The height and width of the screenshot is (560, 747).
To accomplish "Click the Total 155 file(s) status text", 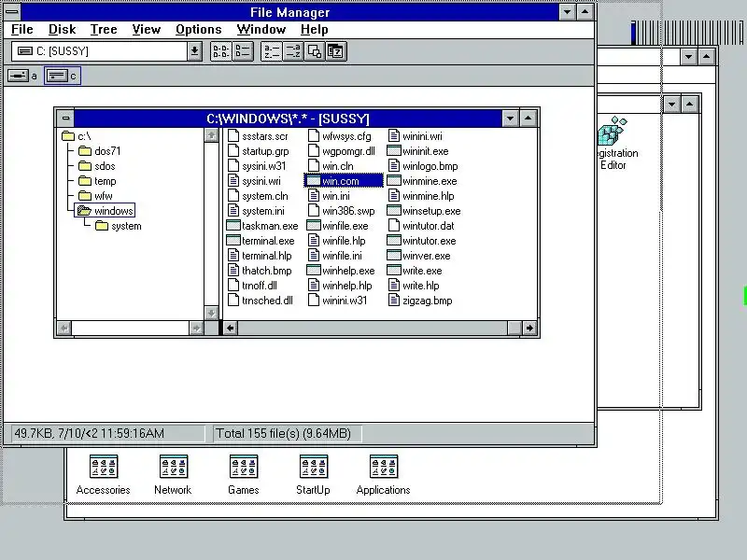I will pos(284,433).
